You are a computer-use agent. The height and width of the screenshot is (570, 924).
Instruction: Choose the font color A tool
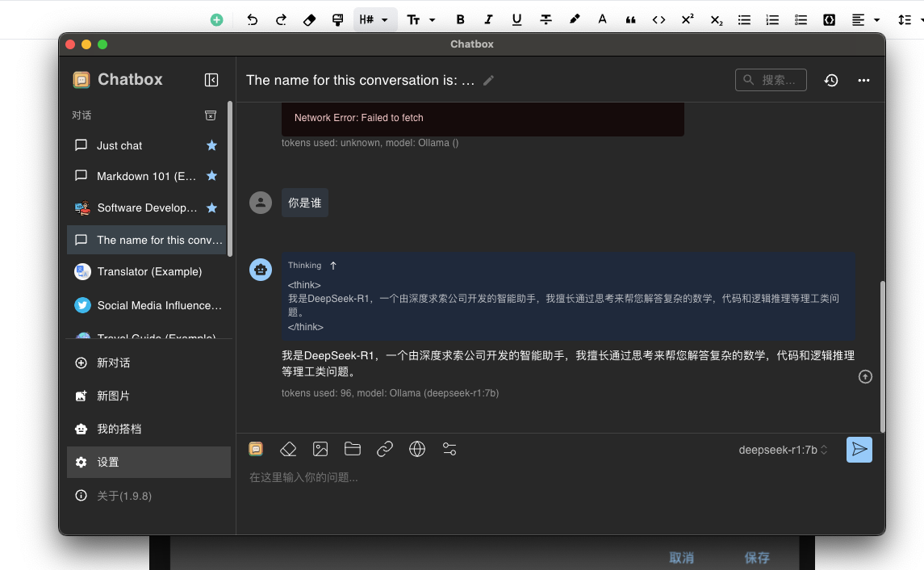pos(602,19)
